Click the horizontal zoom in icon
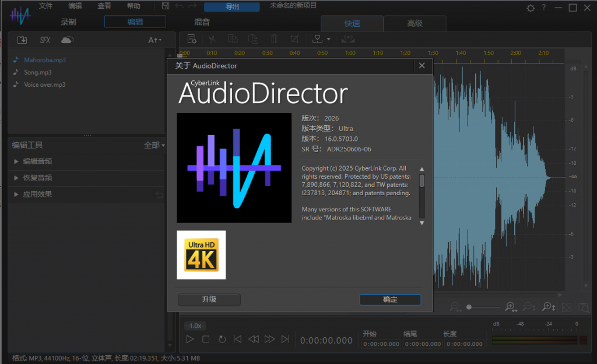Image resolution: width=597 pixels, height=364 pixels. click(510, 307)
